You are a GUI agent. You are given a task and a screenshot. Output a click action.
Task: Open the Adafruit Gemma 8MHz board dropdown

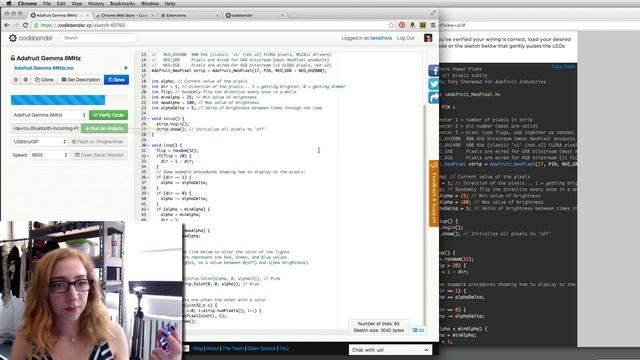(49, 115)
